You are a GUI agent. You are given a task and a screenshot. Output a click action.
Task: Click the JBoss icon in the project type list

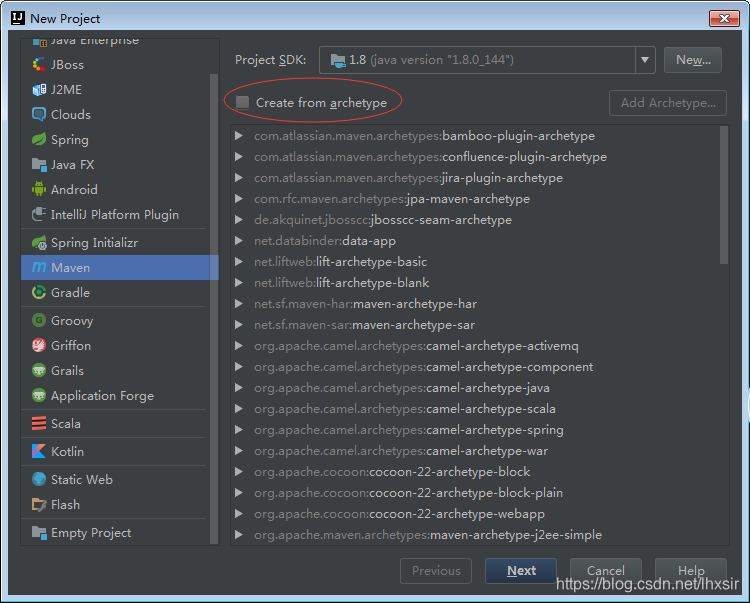click(x=39, y=65)
